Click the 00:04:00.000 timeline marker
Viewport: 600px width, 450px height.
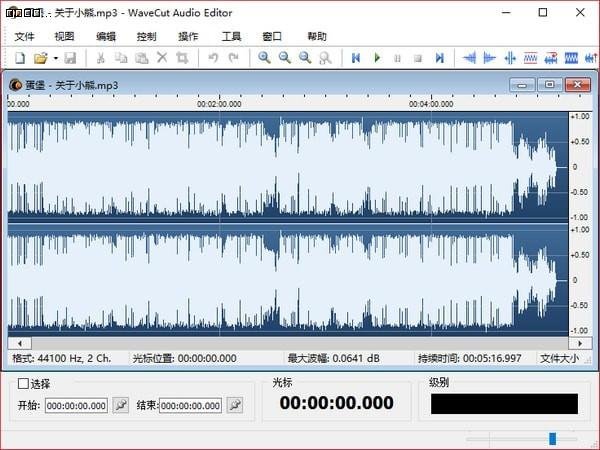[x=431, y=104]
